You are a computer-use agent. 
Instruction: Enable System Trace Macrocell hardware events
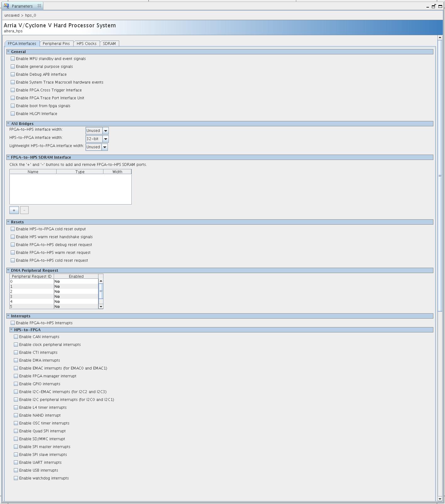[13, 82]
